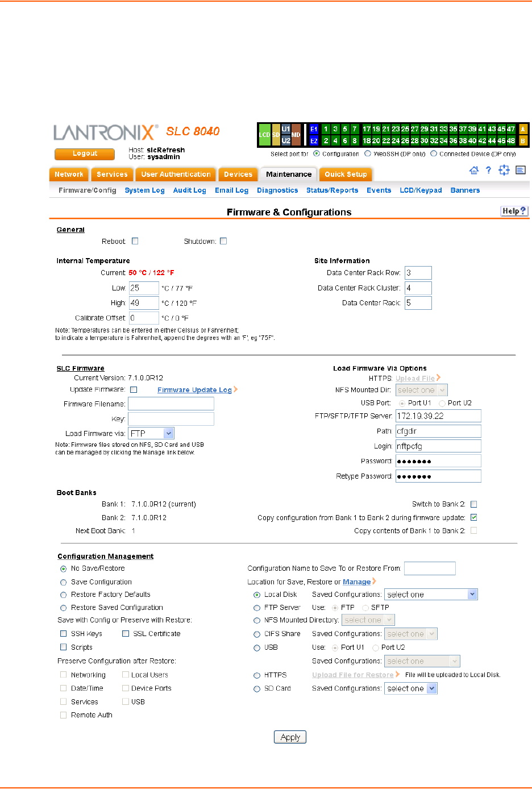Open the Banners submenu link

465,190
